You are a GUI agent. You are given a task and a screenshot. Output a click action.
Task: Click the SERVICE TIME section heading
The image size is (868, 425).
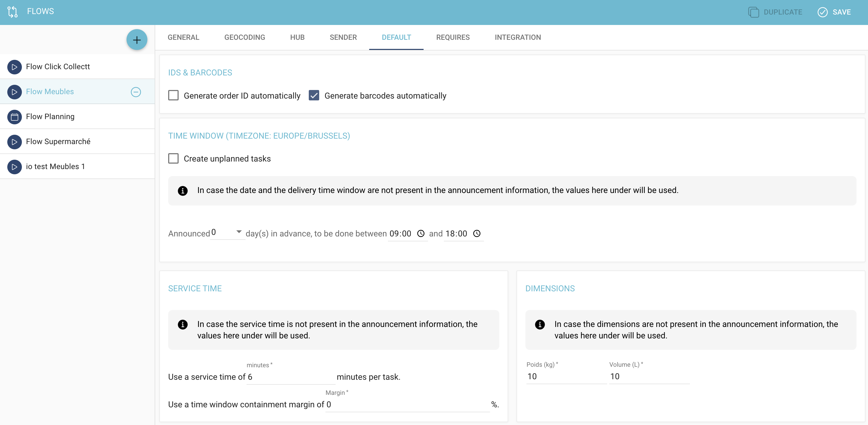click(195, 289)
